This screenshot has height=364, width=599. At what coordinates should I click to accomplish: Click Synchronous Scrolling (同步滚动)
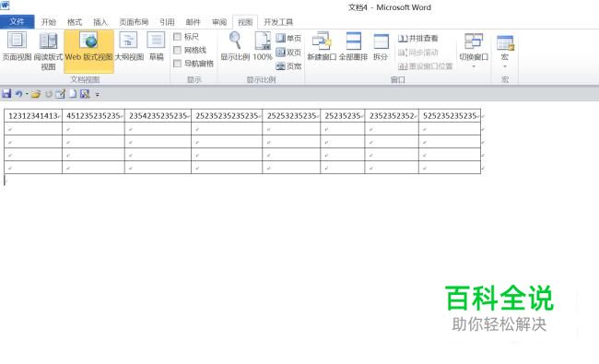pyautogui.click(x=418, y=53)
